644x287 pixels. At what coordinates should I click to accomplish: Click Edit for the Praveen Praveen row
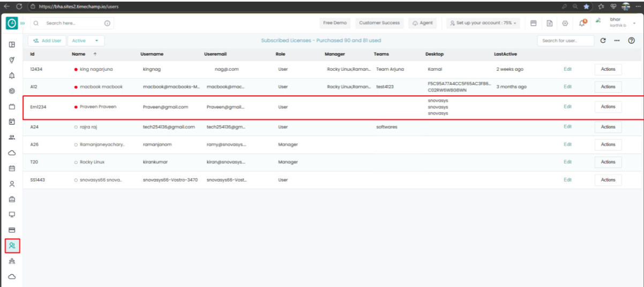coord(567,107)
